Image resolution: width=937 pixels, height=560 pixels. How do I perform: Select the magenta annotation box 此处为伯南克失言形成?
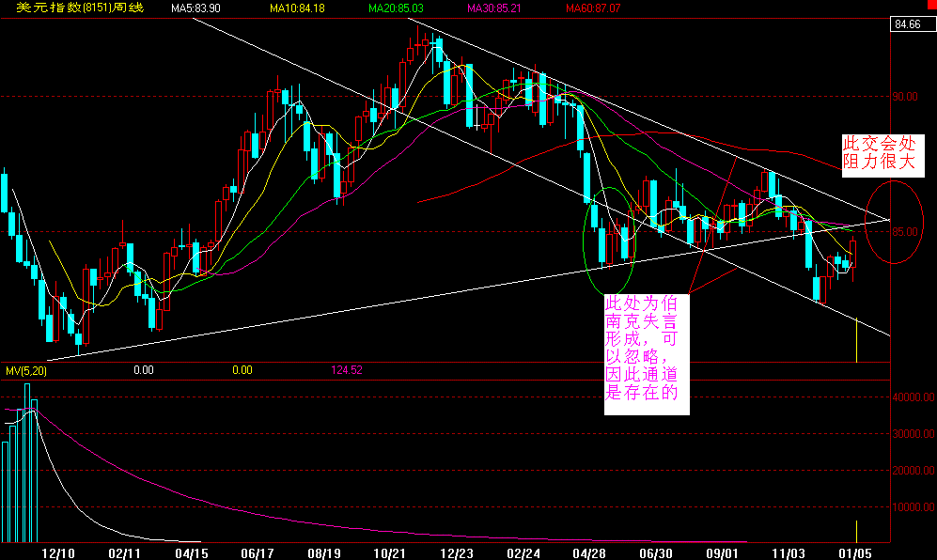coord(647,354)
